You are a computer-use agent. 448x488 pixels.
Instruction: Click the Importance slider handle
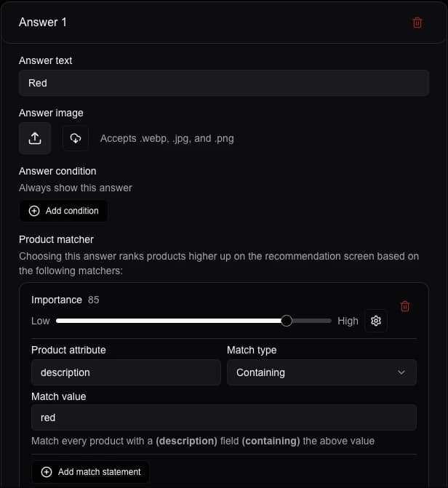coord(287,321)
